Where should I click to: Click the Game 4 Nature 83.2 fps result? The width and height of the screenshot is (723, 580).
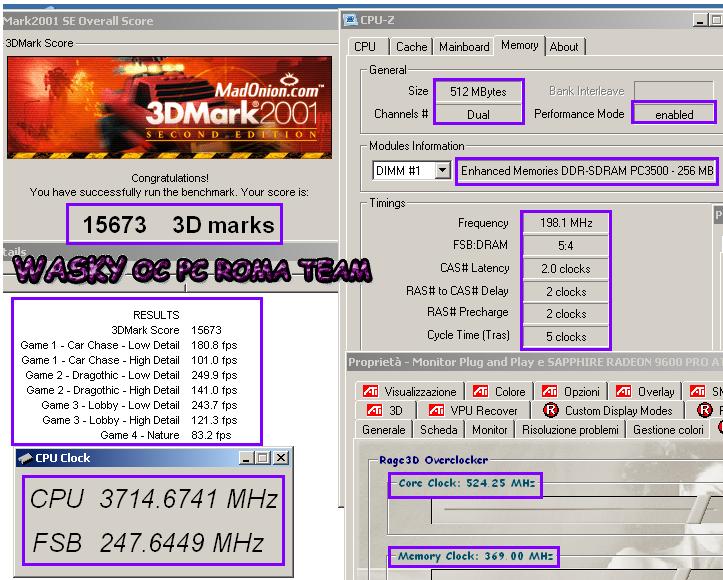click(x=166, y=435)
